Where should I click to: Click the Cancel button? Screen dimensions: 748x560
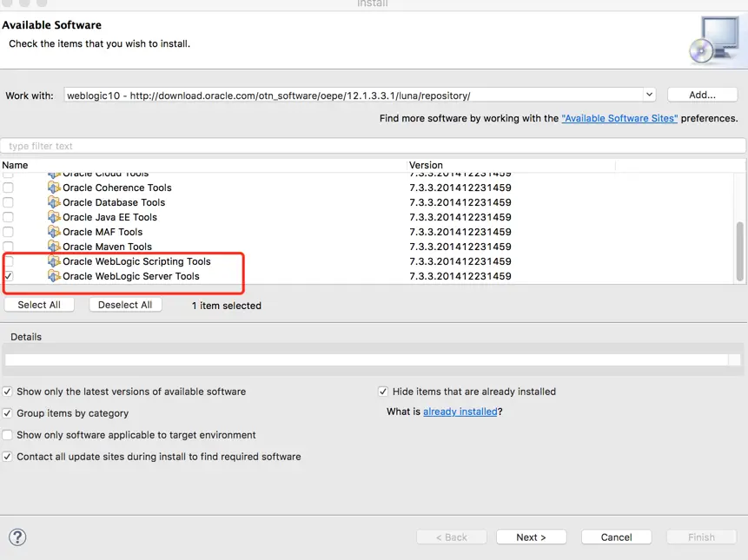click(x=616, y=537)
